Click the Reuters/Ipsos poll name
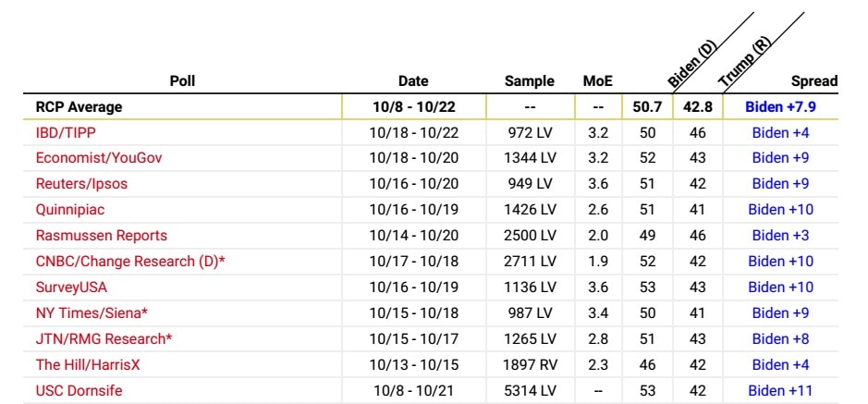868x404 pixels. 81,184
